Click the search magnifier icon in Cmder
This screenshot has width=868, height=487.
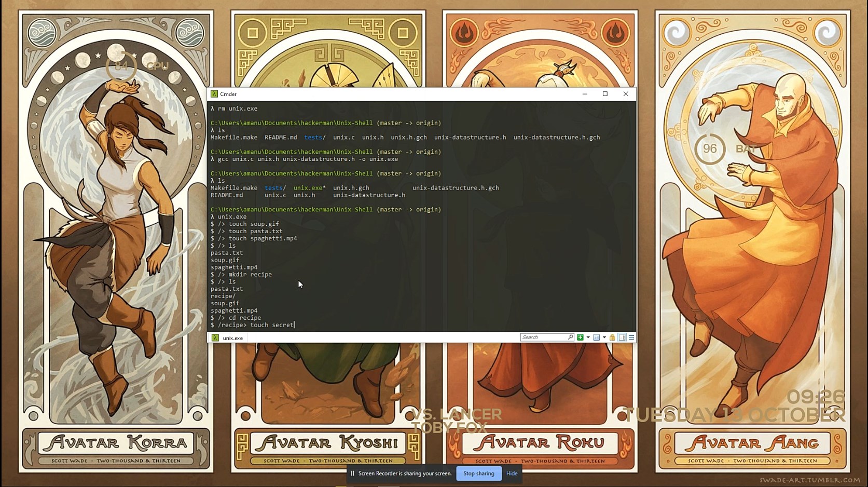[x=571, y=337]
